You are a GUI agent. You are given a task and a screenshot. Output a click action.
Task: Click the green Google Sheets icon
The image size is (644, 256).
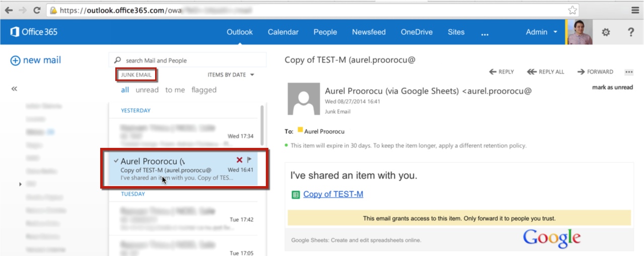point(296,195)
